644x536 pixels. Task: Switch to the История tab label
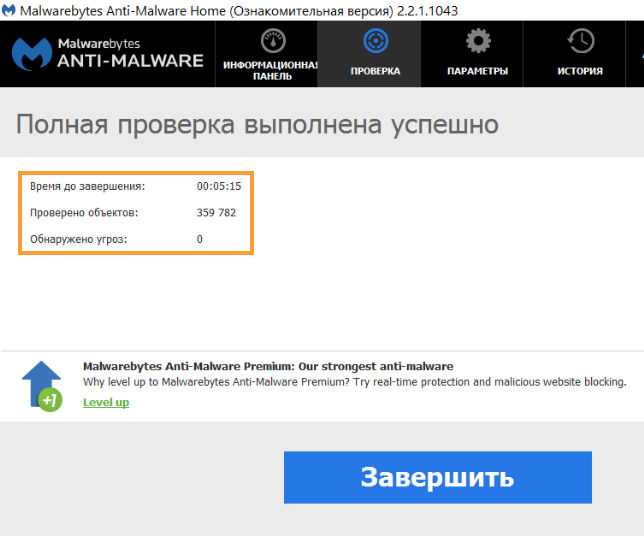coord(580,71)
